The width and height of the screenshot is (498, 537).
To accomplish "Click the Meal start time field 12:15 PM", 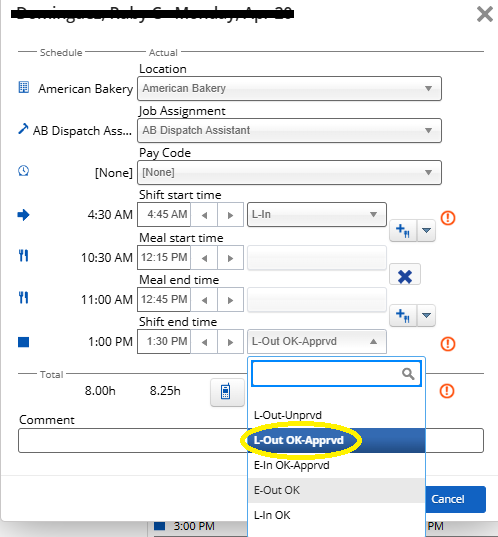I will coord(164,257).
